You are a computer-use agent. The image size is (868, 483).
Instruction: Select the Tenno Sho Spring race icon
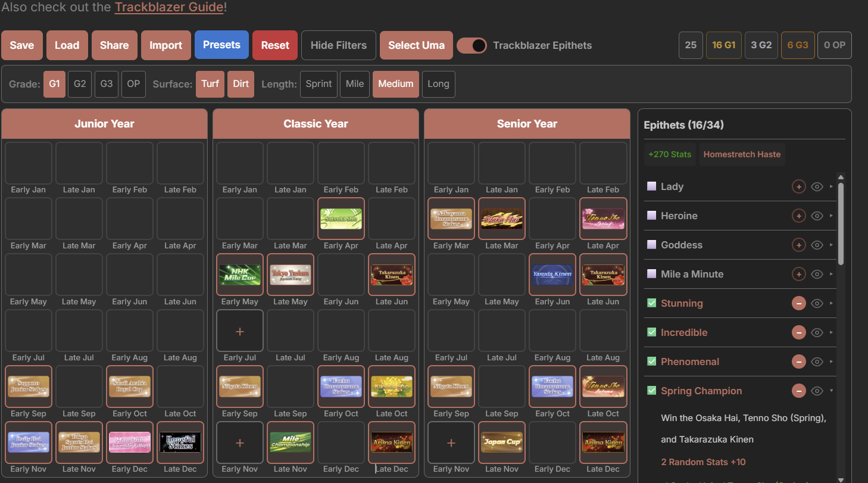603,219
